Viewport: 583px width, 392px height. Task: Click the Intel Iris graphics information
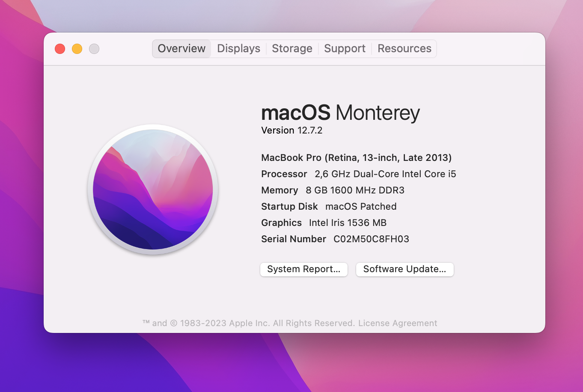[x=348, y=223]
